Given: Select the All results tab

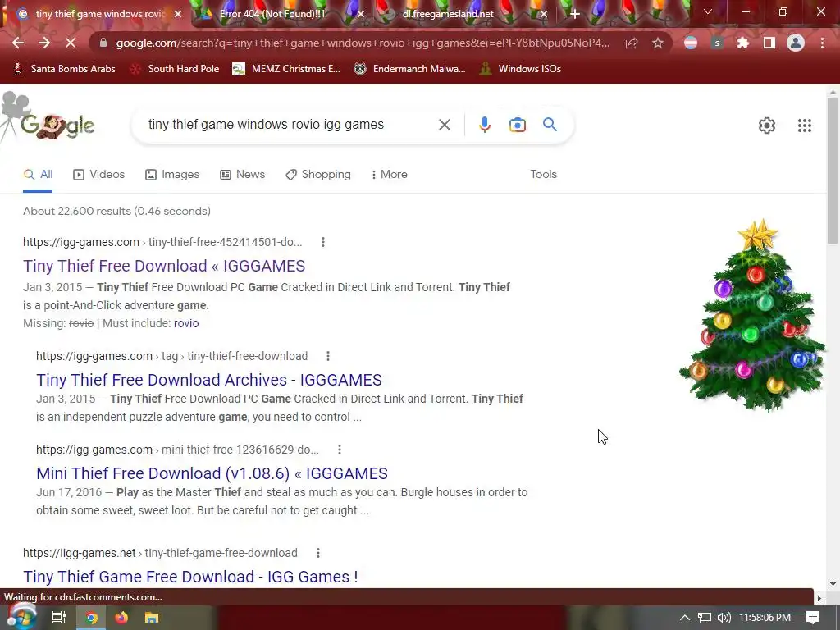Looking at the screenshot, I should click(38, 175).
